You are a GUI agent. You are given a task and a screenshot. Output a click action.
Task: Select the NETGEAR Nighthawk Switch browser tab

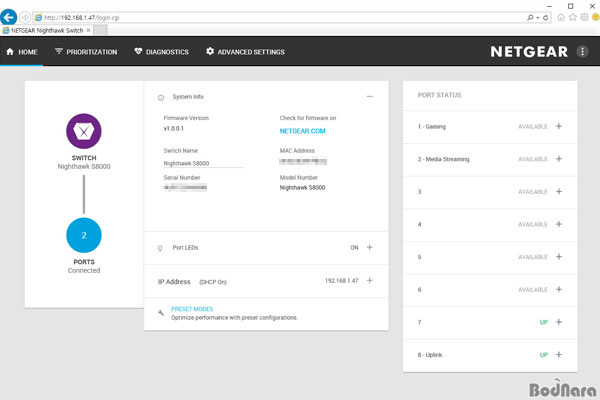(x=47, y=30)
